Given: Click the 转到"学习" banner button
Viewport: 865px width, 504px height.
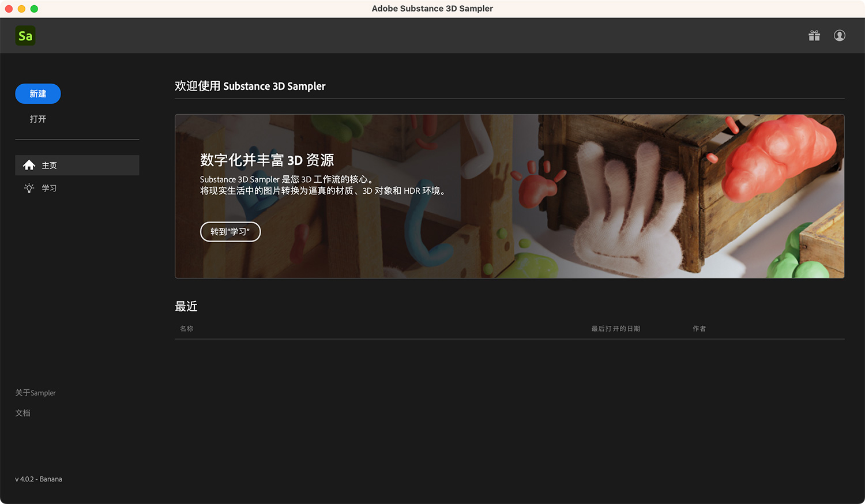Looking at the screenshot, I should [231, 232].
